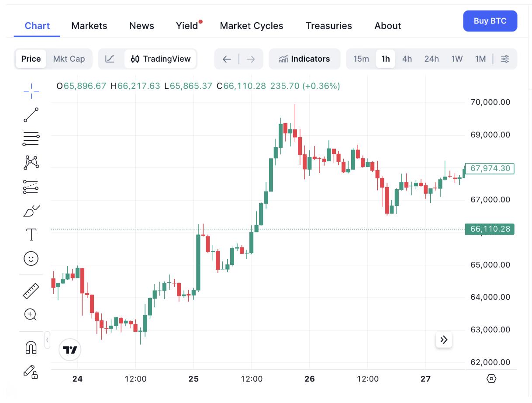Viewport: 532px width, 403px height.
Task: Activate the zoom-in tool
Action: [31, 315]
